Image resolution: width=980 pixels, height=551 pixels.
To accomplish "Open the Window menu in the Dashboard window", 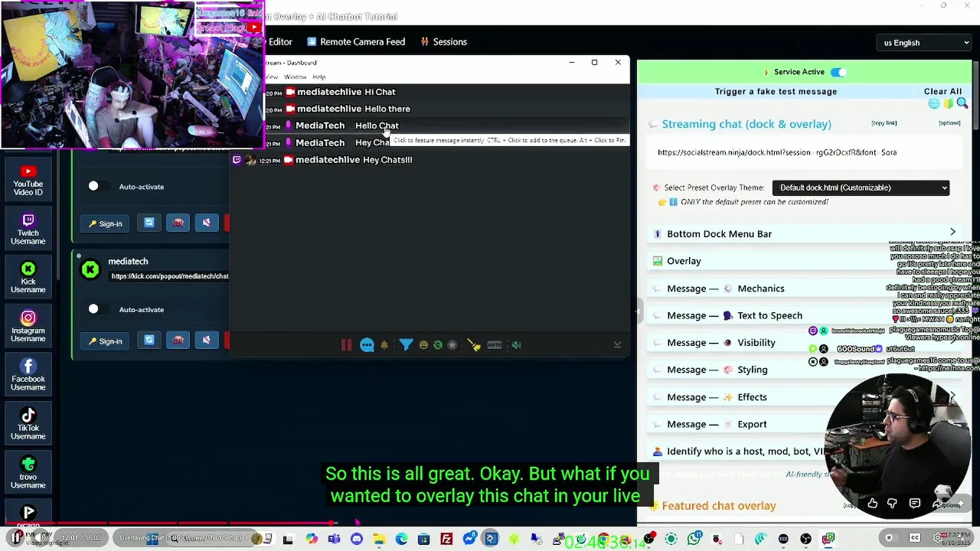I will point(295,77).
